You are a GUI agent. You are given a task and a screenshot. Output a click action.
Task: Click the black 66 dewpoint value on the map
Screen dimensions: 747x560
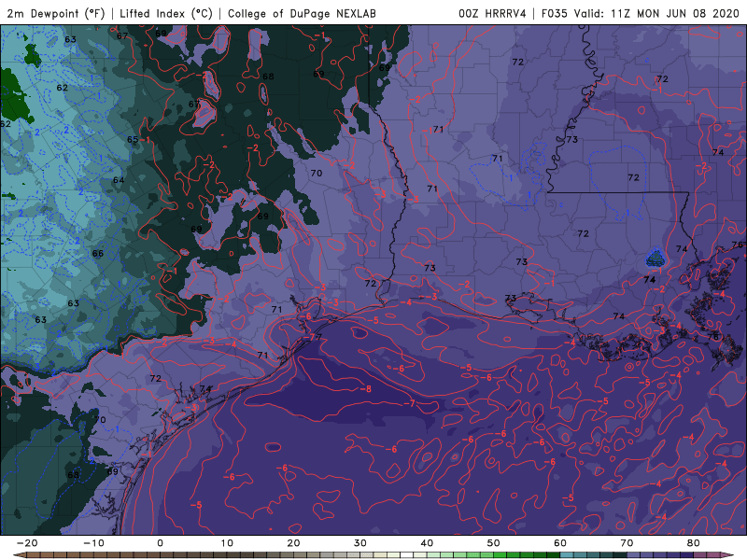click(98, 253)
